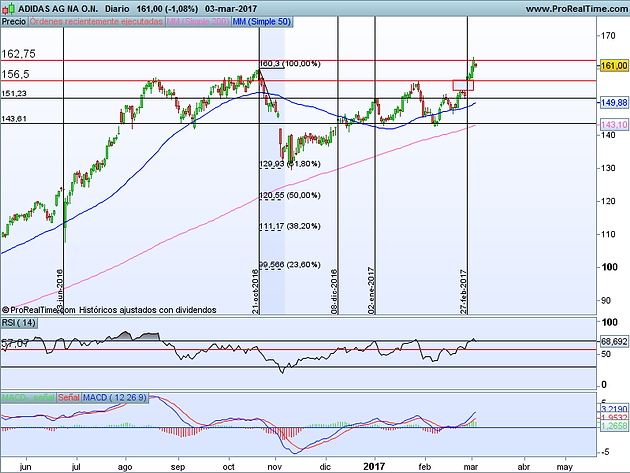Image resolution: width=630 pixels, height=473 pixels.
Task: Click the 03-mar-2017 date in header
Action: pyautogui.click(x=231, y=8)
